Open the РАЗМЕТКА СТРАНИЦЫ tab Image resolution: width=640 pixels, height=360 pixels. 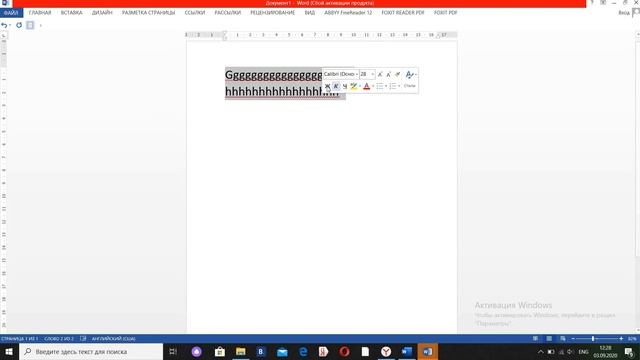[149, 13]
